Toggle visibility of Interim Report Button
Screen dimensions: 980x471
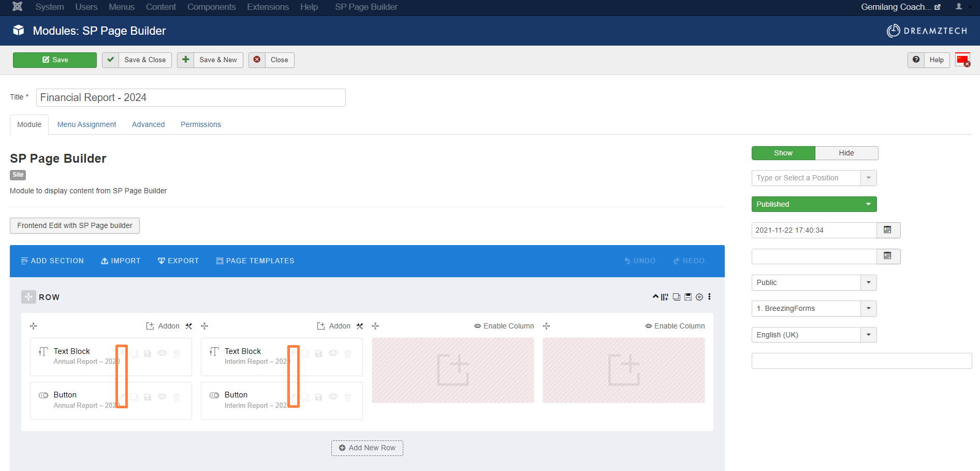pyautogui.click(x=333, y=396)
